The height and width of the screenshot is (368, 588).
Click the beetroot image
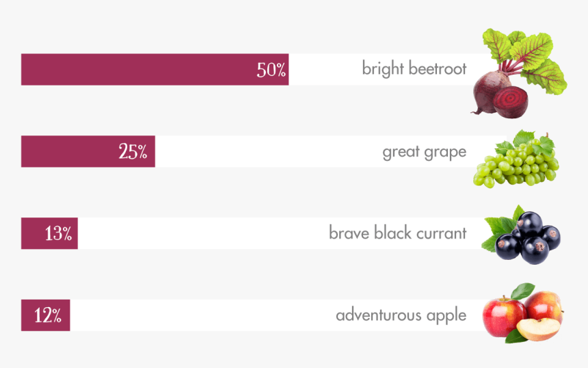pos(517,72)
